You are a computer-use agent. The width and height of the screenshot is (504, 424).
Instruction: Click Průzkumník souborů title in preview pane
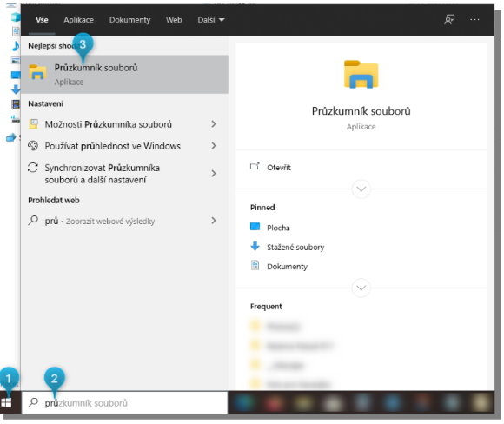361,111
